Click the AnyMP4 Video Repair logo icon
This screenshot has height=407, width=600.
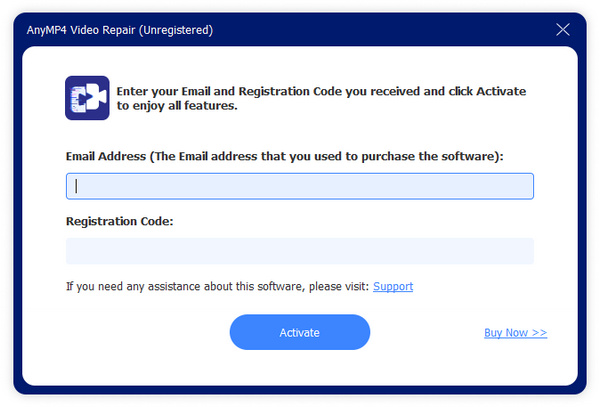[x=87, y=98]
